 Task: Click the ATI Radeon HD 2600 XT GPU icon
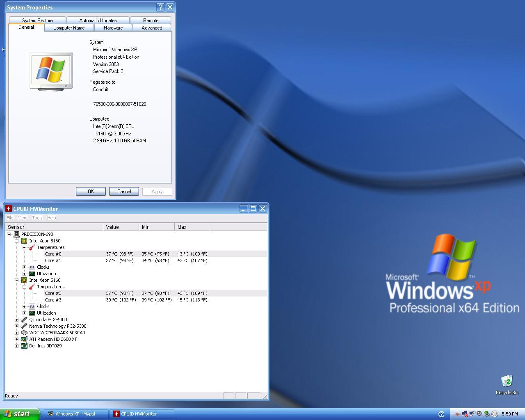tap(24, 339)
